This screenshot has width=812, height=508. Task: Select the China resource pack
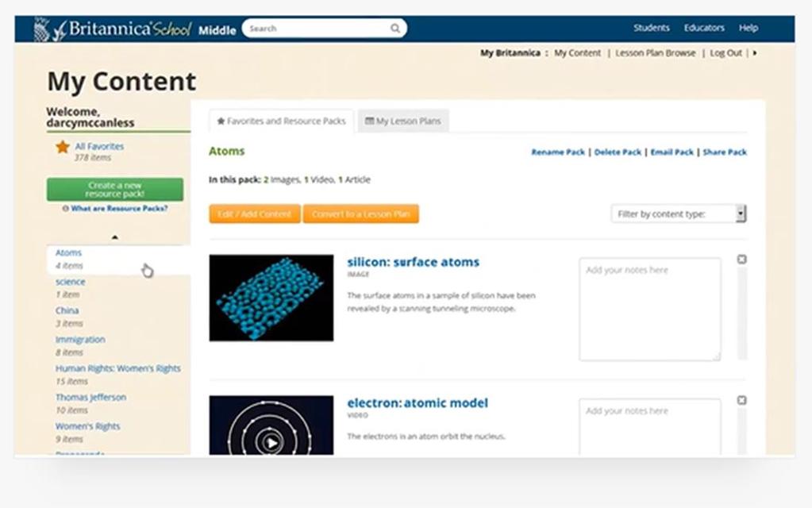click(x=67, y=310)
